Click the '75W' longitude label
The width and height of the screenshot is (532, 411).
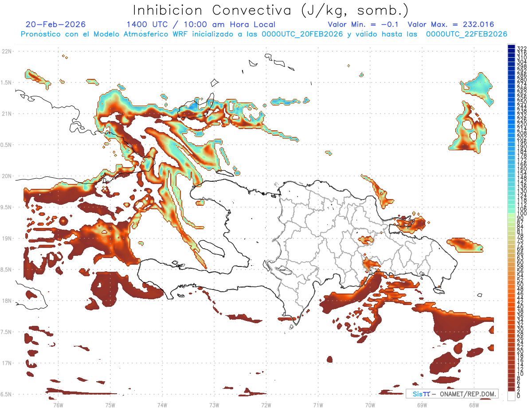pos(110,405)
